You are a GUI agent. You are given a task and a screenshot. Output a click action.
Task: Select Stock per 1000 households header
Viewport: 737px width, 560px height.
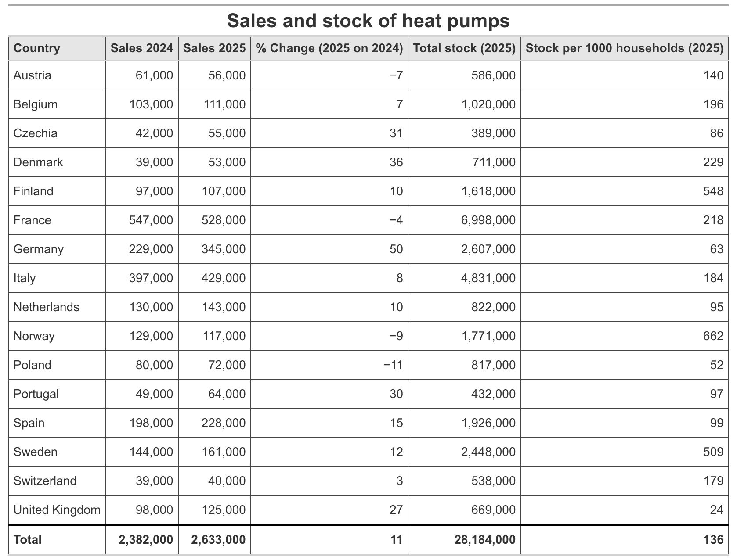(624, 48)
